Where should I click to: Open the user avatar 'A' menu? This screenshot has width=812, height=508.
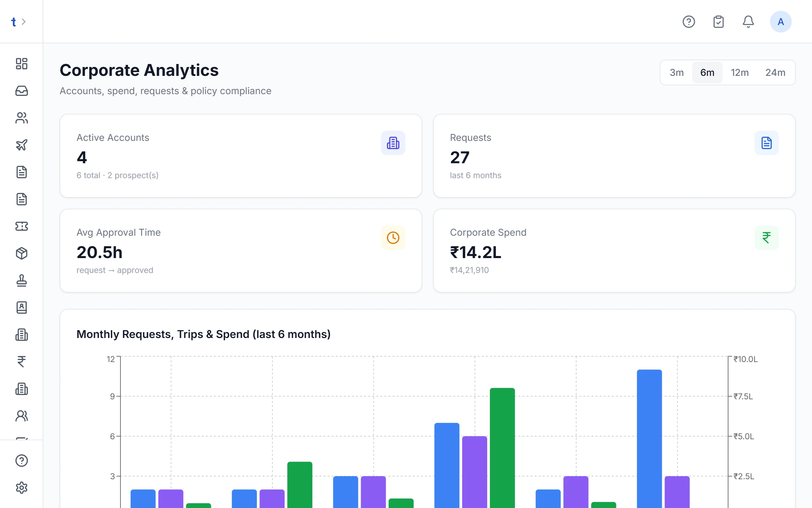tap(781, 22)
